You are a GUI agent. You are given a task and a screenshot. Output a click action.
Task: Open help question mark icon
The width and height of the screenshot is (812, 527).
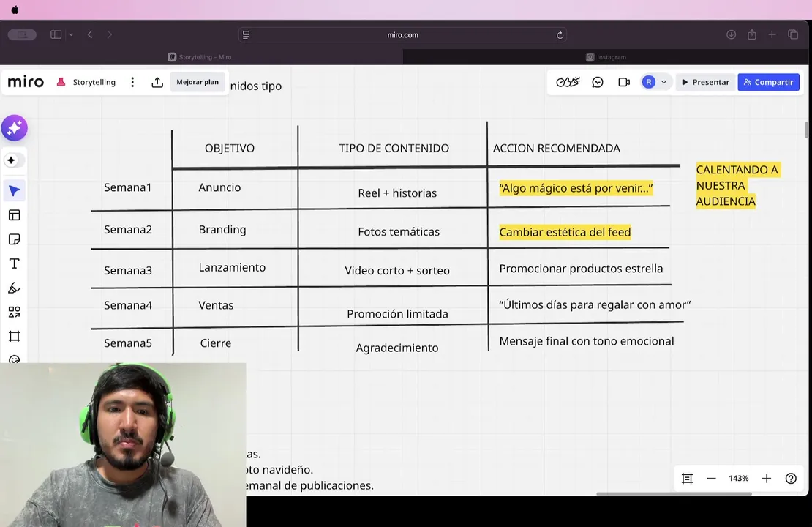point(791,478)
